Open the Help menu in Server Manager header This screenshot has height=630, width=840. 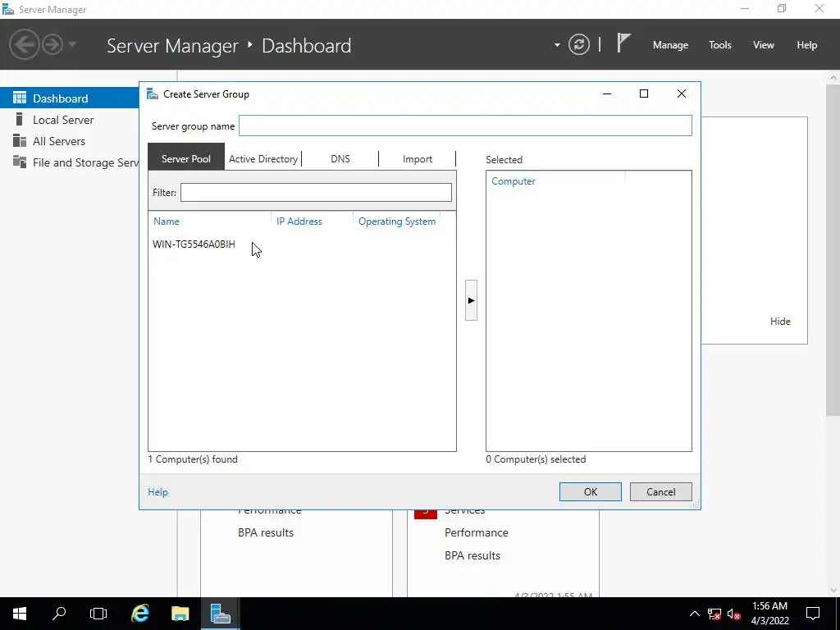(807, 45)
